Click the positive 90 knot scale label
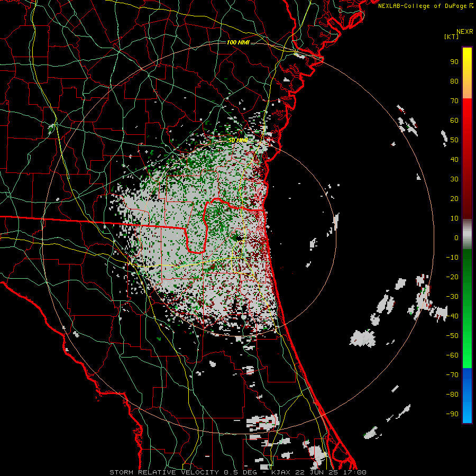This screenshot has height=476, width=476. 454,62
